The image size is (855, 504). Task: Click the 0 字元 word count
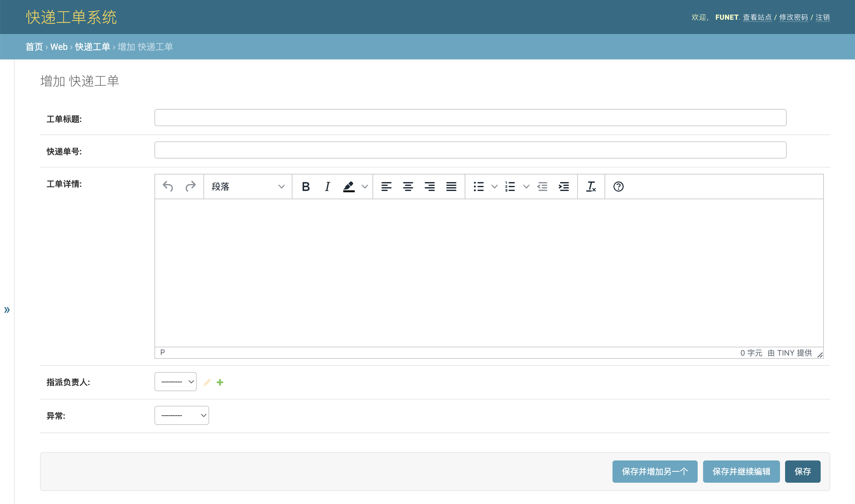(x=751, y=353)
